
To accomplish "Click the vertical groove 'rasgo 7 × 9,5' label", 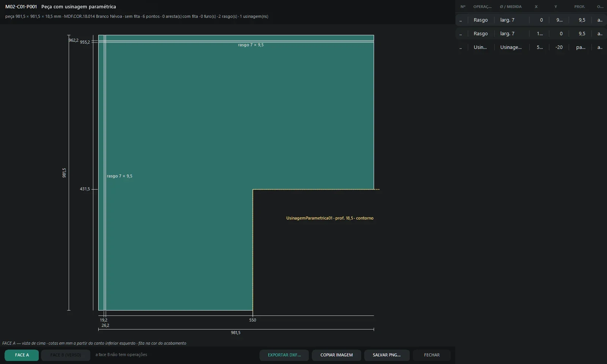I will 120,176.
